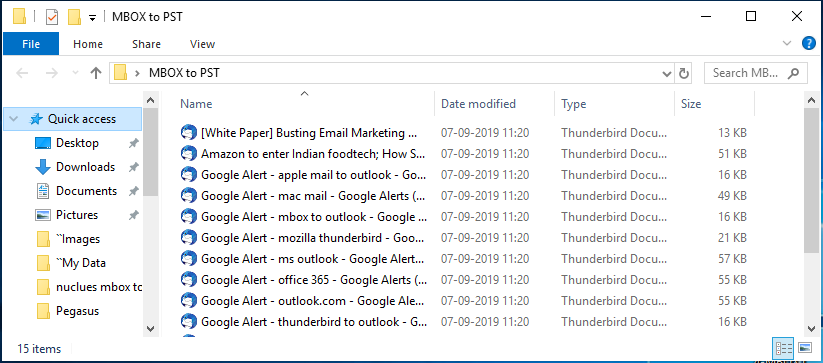Image resolution: width=823 pixels, height=363 pixels.
Task: Open Pictures in the navigation pane
Action: 77,215
